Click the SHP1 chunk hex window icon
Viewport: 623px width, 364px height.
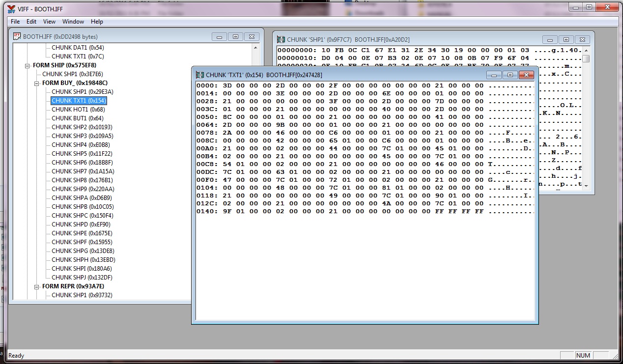(x=281, y=39)
